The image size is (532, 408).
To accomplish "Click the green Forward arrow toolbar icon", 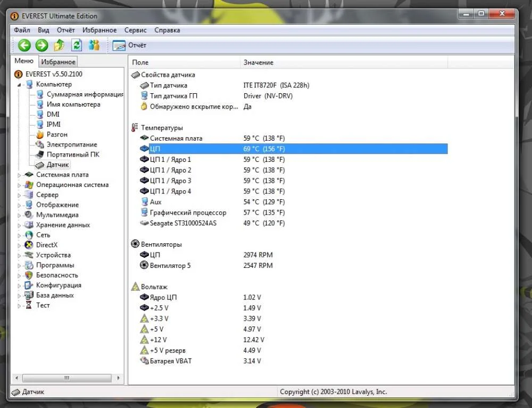I will coord(41,45).
